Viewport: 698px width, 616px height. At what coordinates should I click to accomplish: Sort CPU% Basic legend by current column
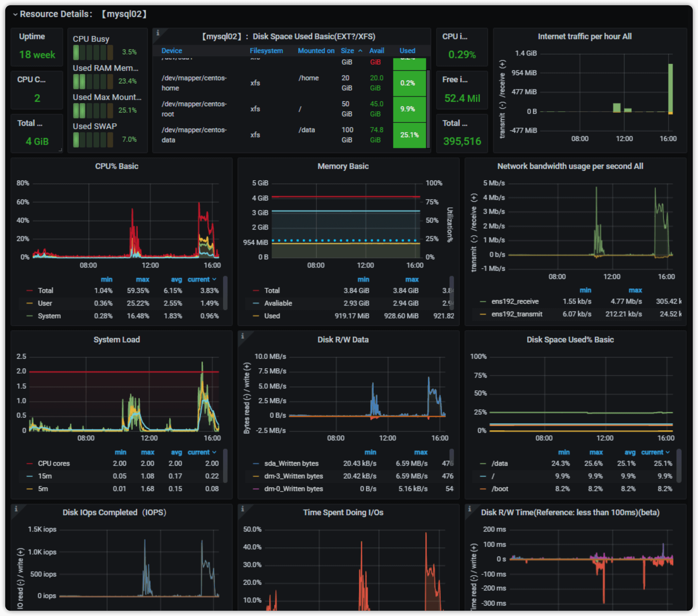pyautogui.click(x=202, y=280)
